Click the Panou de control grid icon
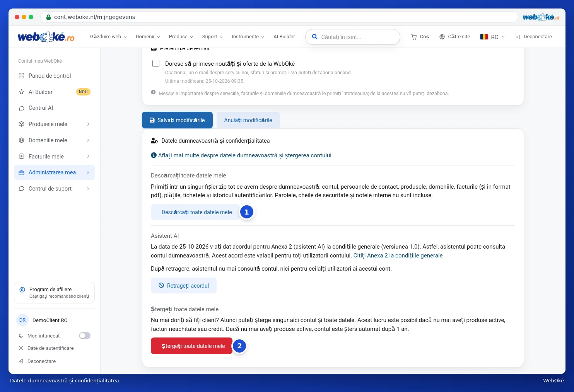 (22, 76)
